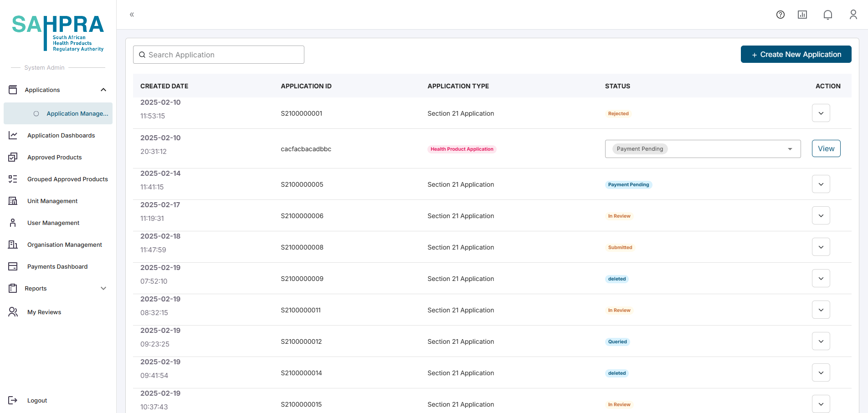The image size is (868, 413).
Task: Expand action dropdown for S2100000012
Action: point(821,341)
